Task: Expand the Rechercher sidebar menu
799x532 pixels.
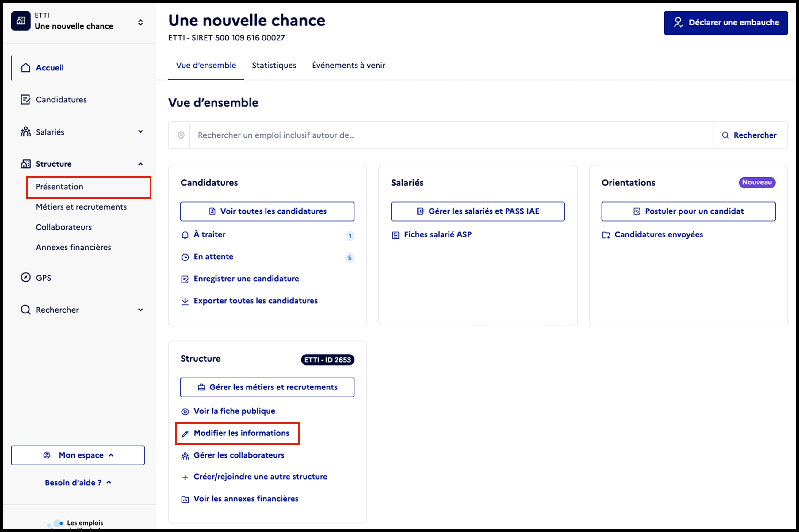Action: point(140,310)
